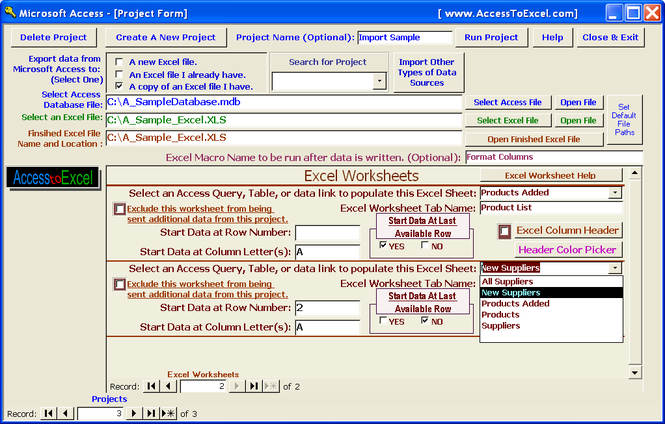This screenshot has height=424, width=665.
Task: Click the Access database path field
Action: (x=283, y=102)
